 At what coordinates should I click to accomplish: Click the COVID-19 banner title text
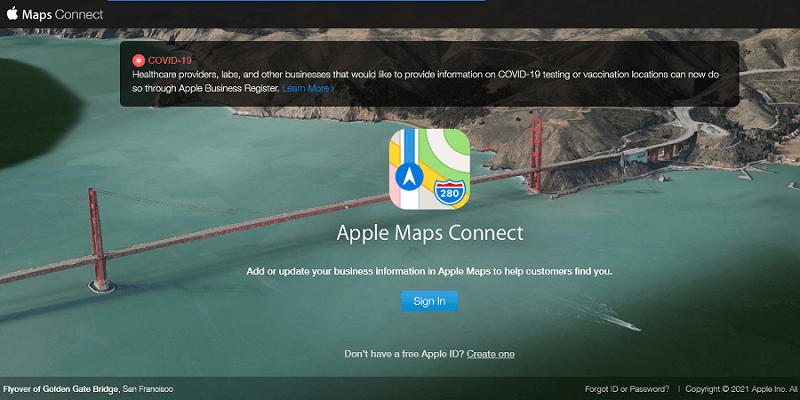tap(170, 61)
